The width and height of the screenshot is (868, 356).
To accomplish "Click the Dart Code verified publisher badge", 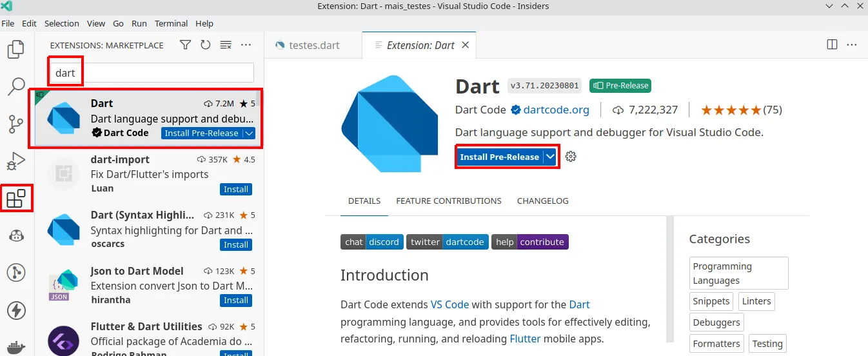I will point(516,110).
